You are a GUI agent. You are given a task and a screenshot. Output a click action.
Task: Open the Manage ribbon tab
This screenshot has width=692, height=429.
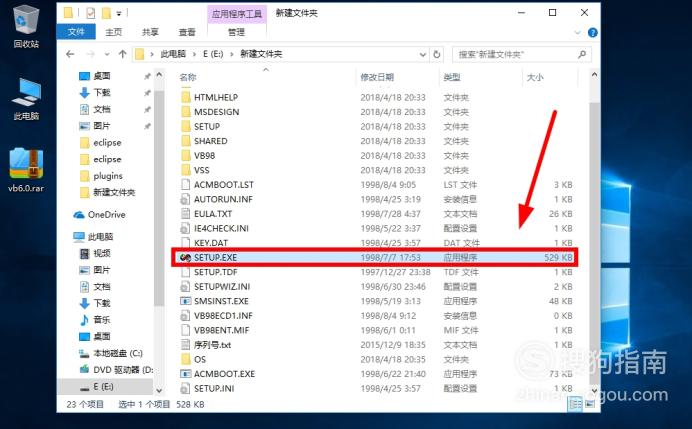[x=237, y=32]
